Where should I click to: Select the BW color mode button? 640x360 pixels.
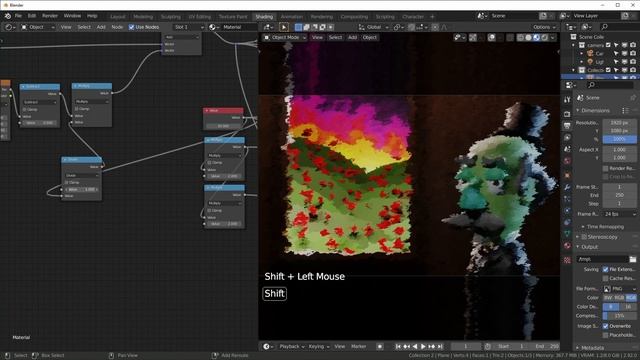click(x=608, y=298)
